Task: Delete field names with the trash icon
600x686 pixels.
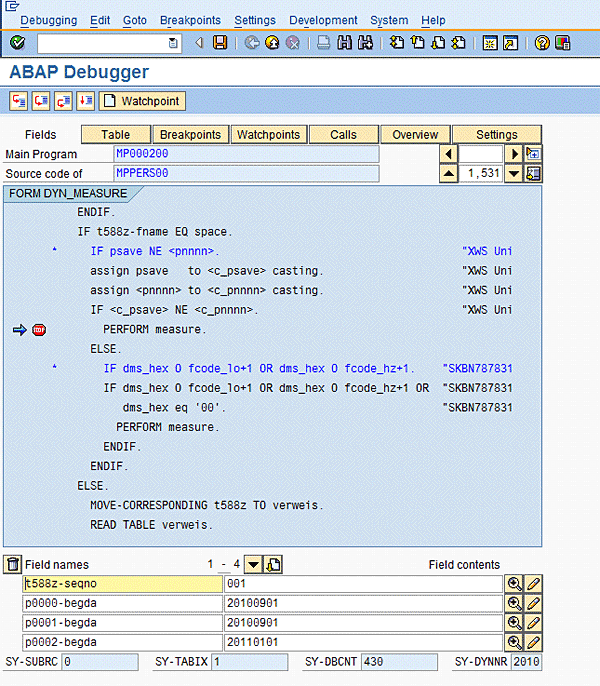Action: (x=12, y=564)
